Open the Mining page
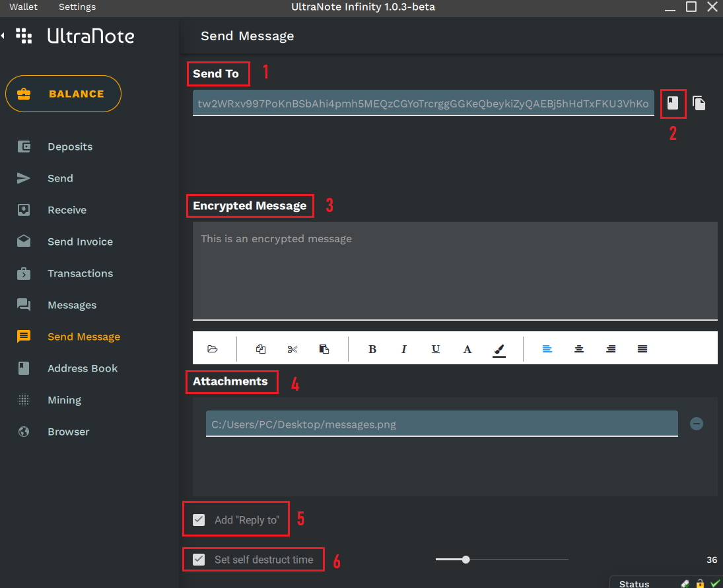The image size is (723, 588). tap(65, 400)
